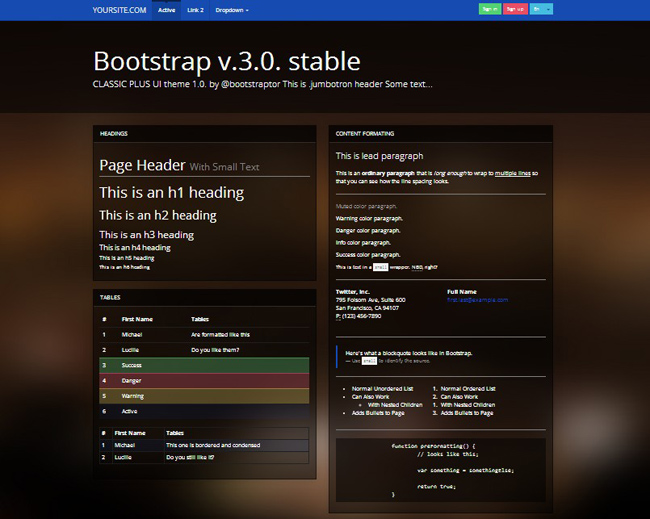650x519 pixels.
Task: Click the preformatted code block
Action: point(440,470)
